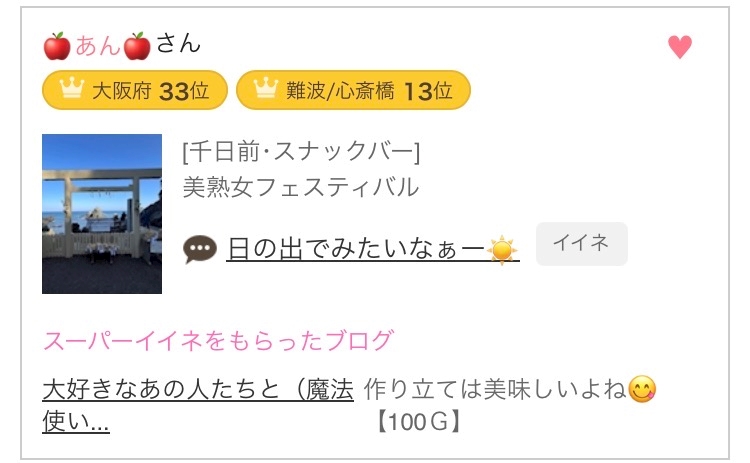Click crown icon in 難波/心斎橋 ranking badge
Image resolution: width=750 pixels, height=463 pixels.
[x=265, y=91]
